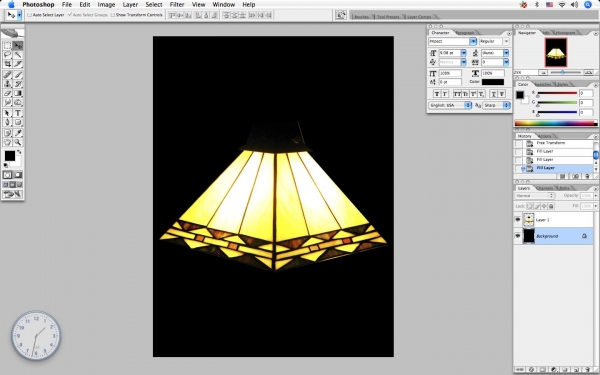Screen dimensions: 600x375
Task: Toggle Show Transform Controls checkbox
Action: pos(112,15)
